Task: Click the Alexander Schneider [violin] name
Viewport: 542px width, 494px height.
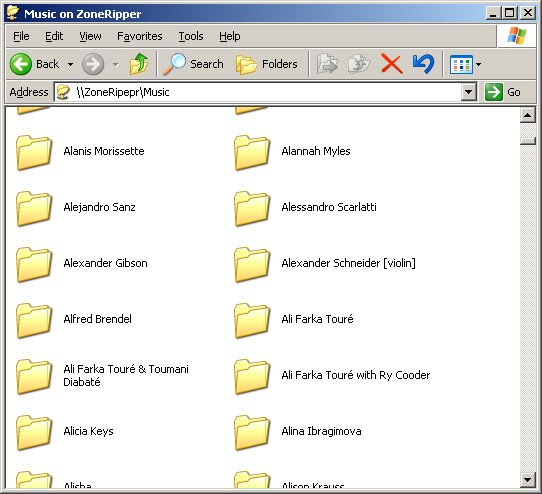Action: click(348, 263)
